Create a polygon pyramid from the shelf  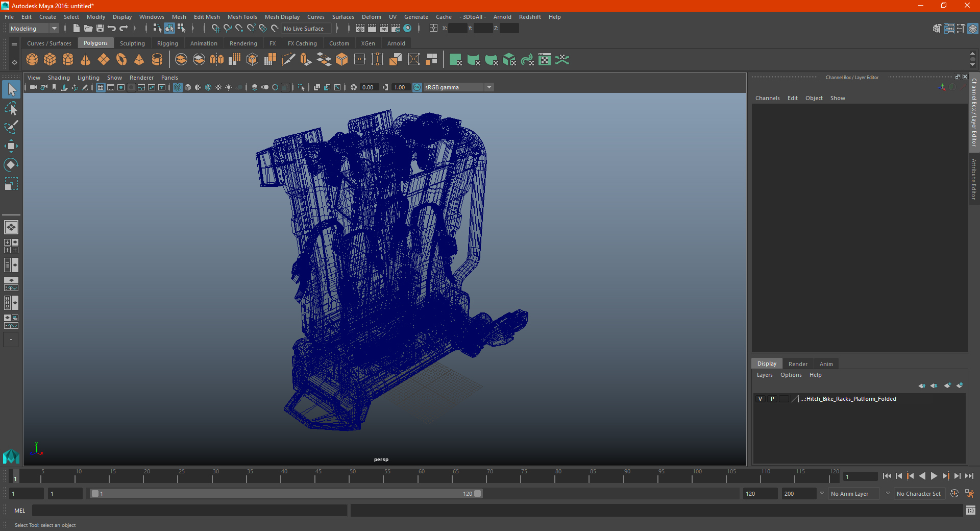point(139,60)
